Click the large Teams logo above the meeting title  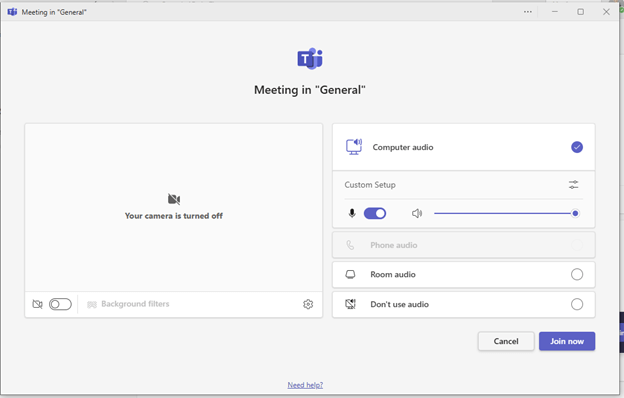point(310,59)
